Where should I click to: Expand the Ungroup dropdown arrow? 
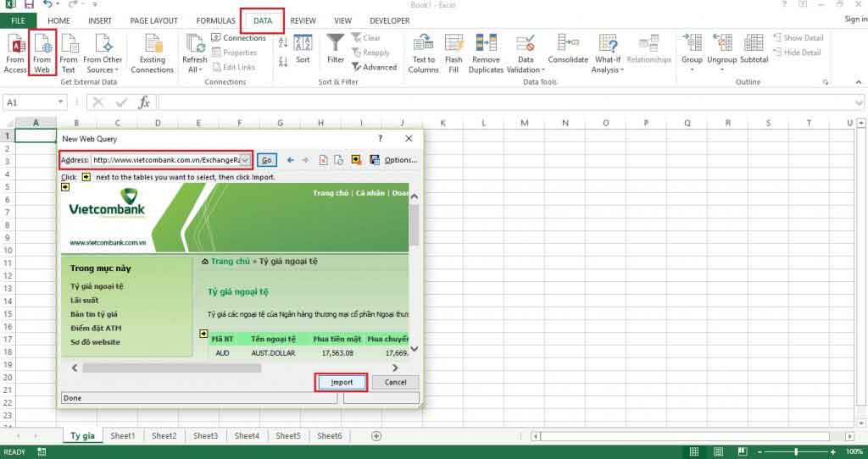coord(722,70)
